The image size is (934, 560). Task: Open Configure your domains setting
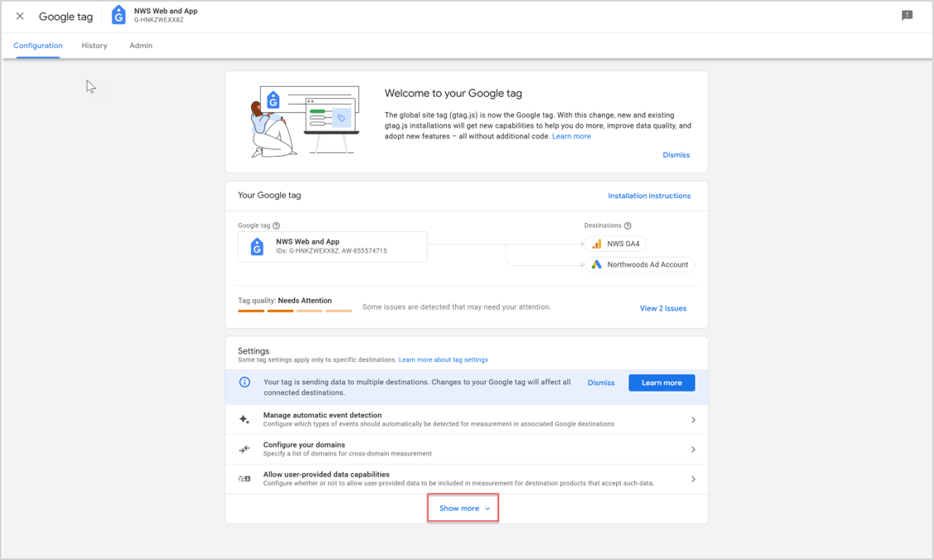tap(467, 449)
